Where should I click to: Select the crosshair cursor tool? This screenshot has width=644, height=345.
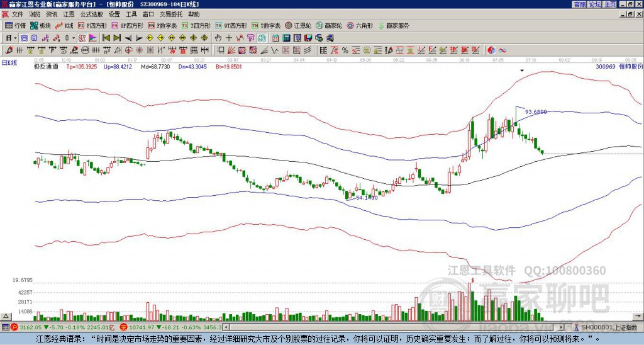(x=229, y=38)
